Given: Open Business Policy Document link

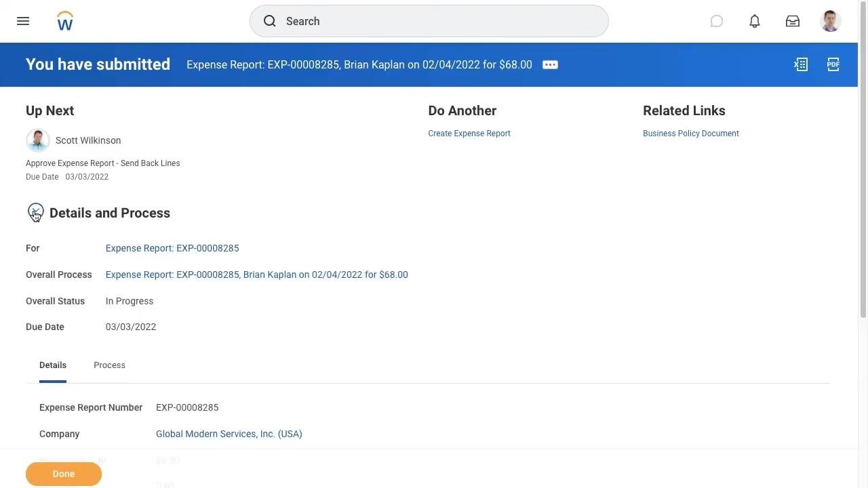Looking at the screenshot, I should pyautogui.click(x=691, y=134).
